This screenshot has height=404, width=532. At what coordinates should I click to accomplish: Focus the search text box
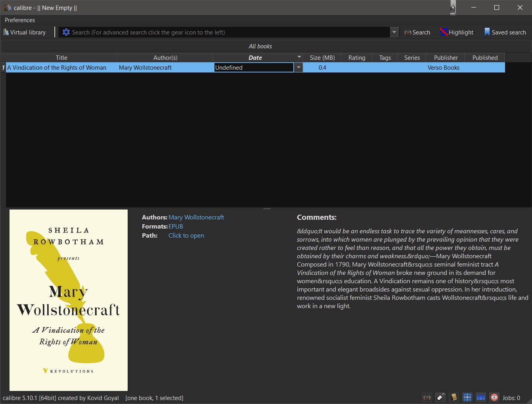[230, 32]
